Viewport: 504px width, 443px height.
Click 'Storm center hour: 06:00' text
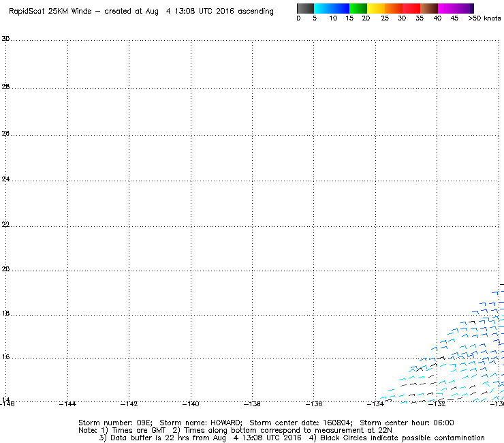(407, 423)
